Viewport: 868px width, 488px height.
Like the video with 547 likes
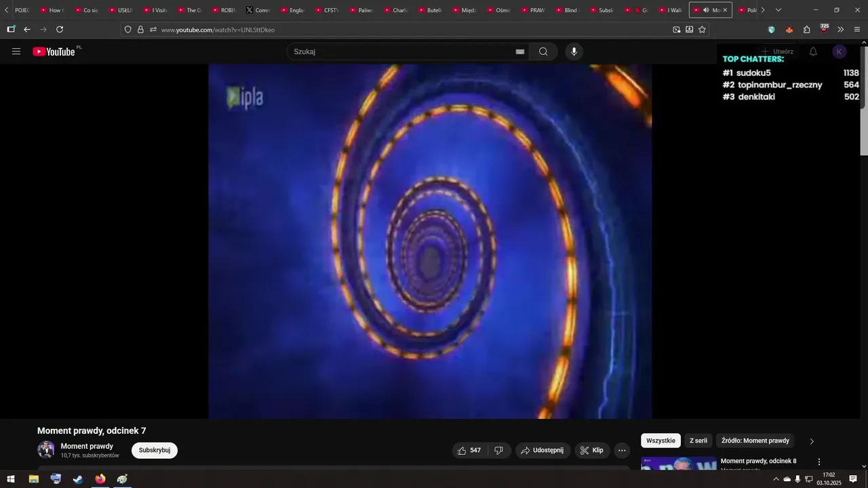point(469,450)
